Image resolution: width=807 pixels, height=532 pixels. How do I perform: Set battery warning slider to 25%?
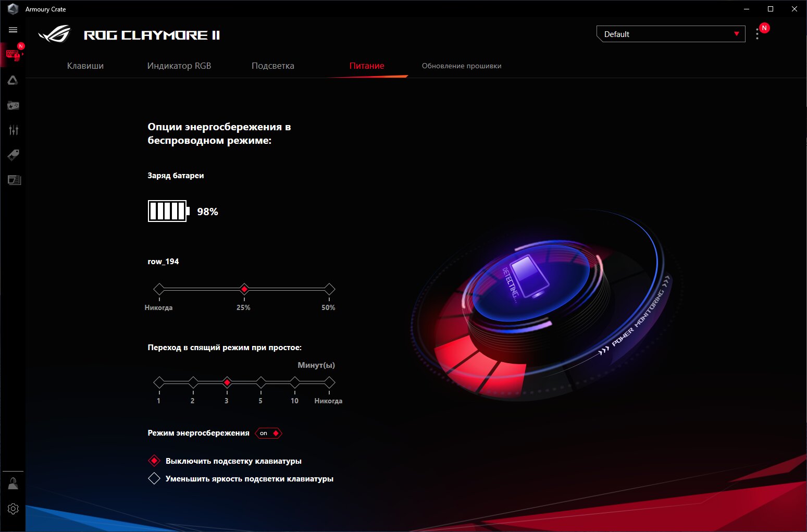244,289
